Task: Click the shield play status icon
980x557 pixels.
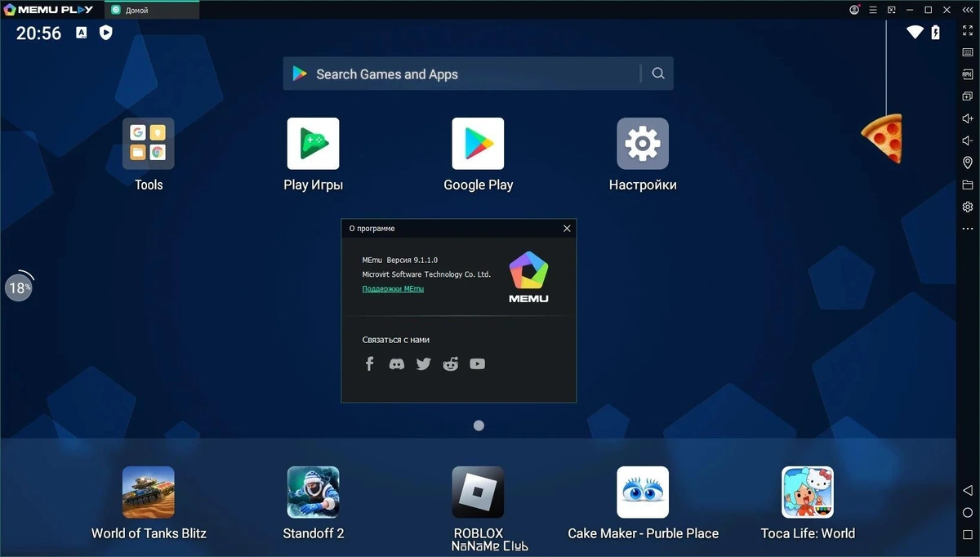Action: pyautogui.click(x=105, y=33)
